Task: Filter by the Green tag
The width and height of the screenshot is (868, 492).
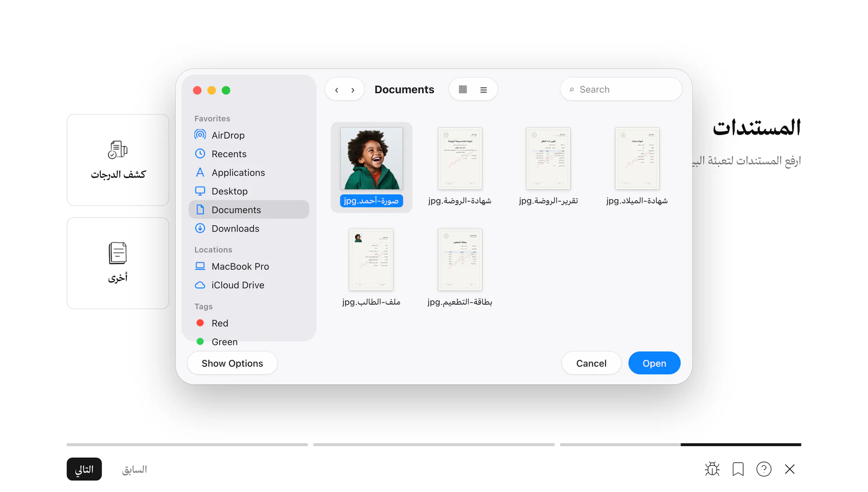Action: tap(248, 342)
